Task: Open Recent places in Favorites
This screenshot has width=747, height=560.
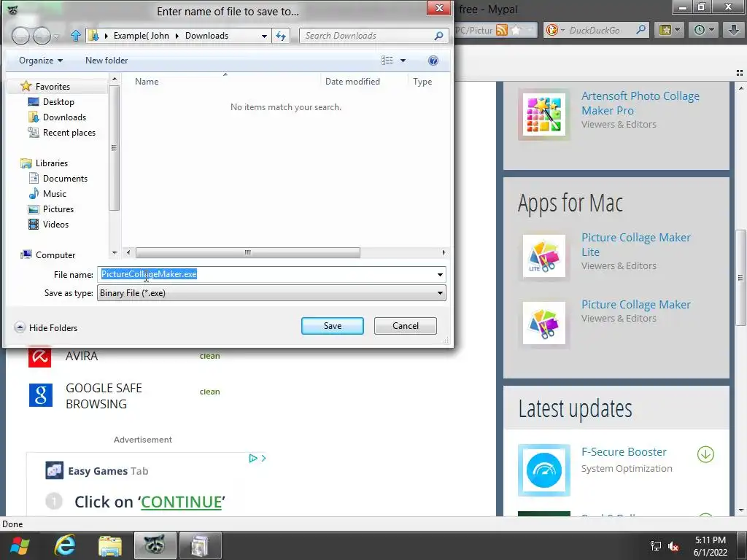Action: point(69,133)
